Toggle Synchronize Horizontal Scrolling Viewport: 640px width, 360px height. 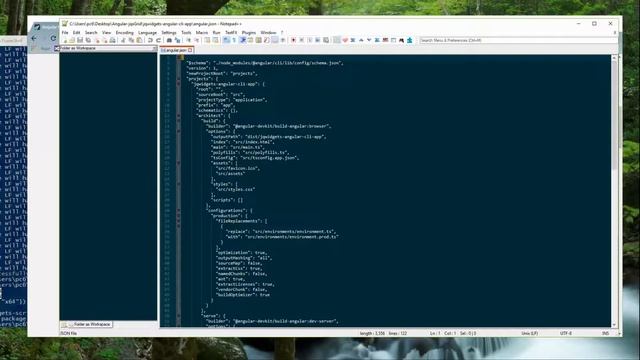pyautogui.click(x=215, y=40)
